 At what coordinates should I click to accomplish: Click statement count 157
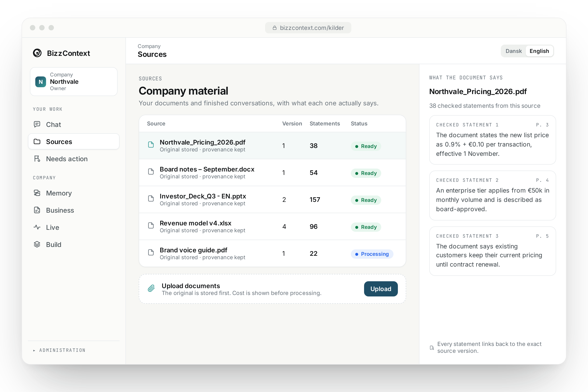[315, 200]
